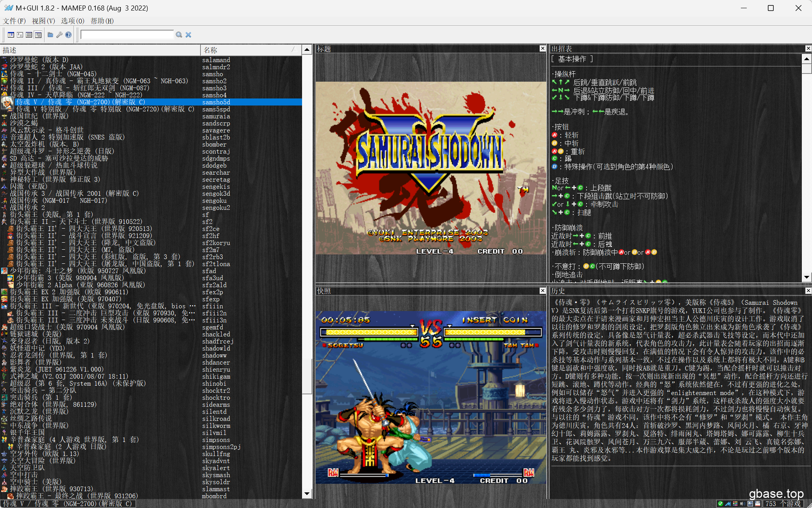Sort the list by the 名称 column header
Screen dimensions: 812x508
click(251, 50)
